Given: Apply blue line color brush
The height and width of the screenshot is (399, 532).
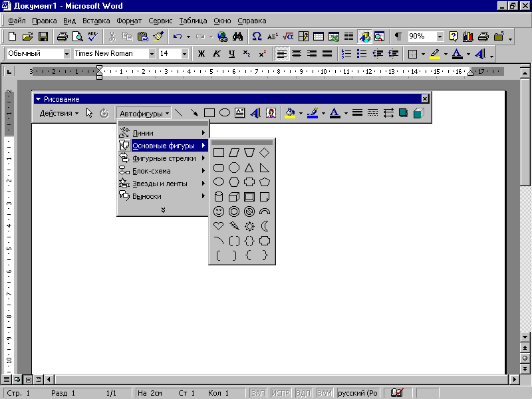Looking at the screenshot, I should point(313,113).
